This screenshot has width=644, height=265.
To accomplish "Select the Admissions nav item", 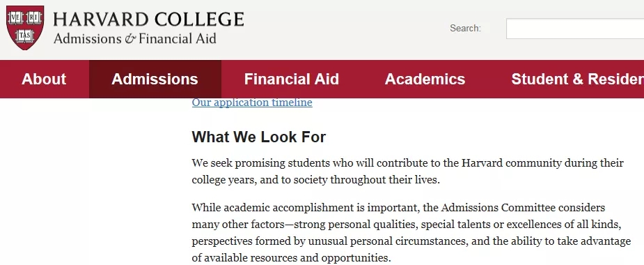I will (x=155, y=79).
